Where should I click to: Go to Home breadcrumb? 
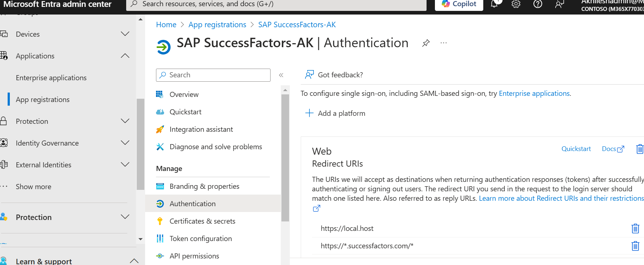(x=166, y=25)
